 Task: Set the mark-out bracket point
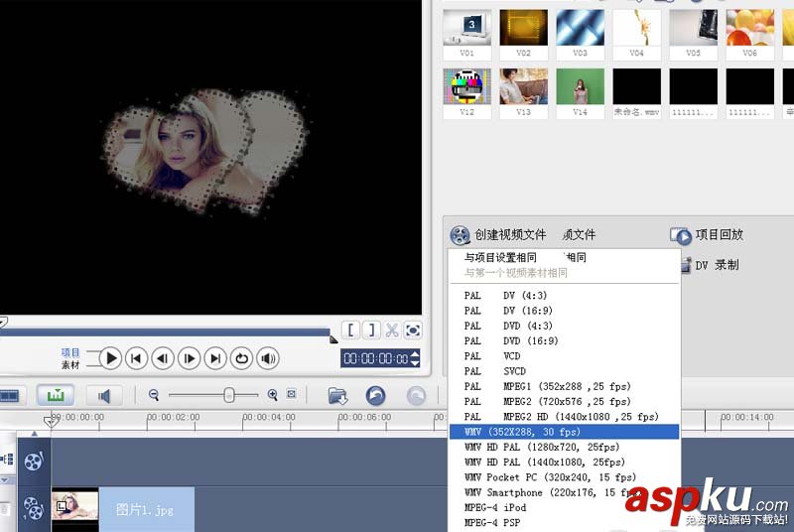(x=371, y=331)
